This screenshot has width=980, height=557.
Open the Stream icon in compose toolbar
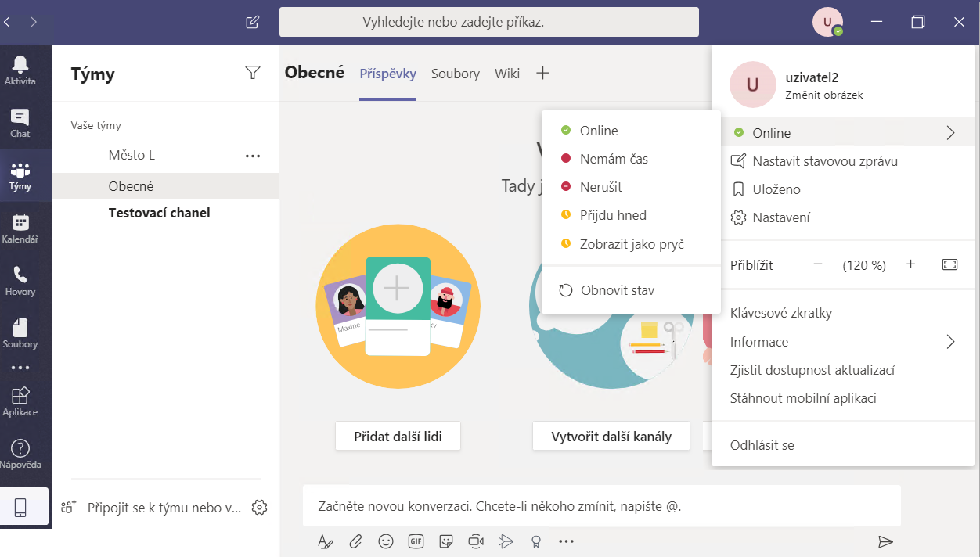[506, 541]
